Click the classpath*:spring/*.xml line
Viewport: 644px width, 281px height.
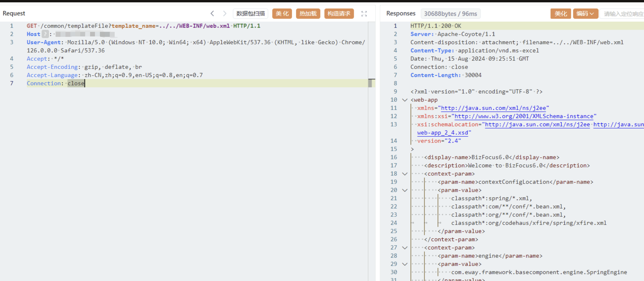(492, 198)
